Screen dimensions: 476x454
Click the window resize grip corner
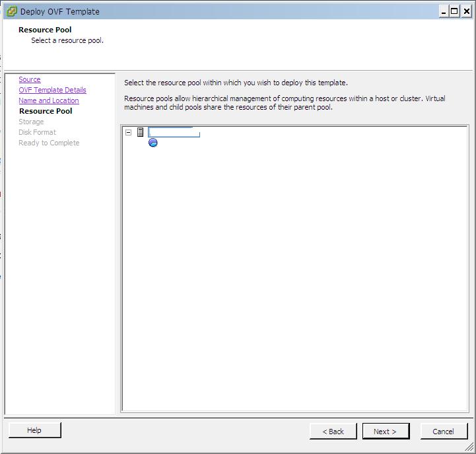pos(469,447)
